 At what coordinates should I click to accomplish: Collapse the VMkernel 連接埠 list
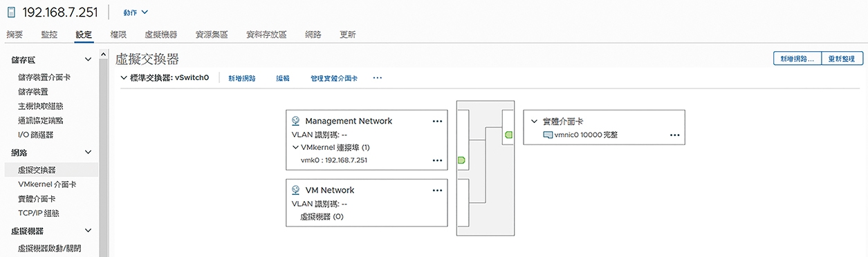coord(296,147)
